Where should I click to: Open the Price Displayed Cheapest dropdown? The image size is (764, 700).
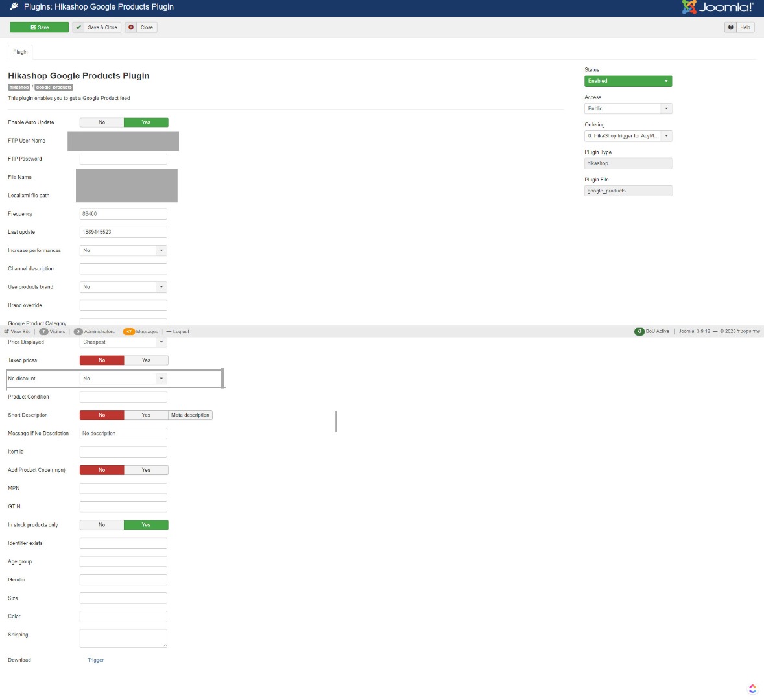tap(123, 342)
